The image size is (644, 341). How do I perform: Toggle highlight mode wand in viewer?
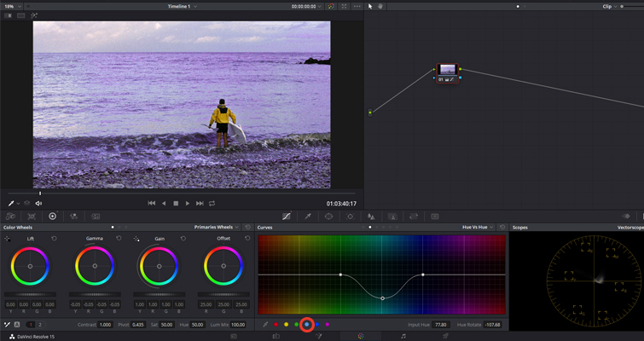coord(34,15)
